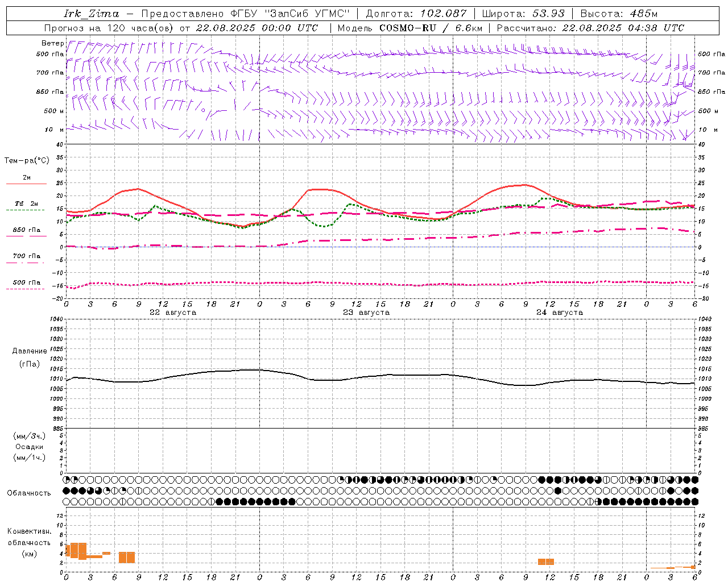
Task: Click the Осадки panel label
Action: pos(30,447)
